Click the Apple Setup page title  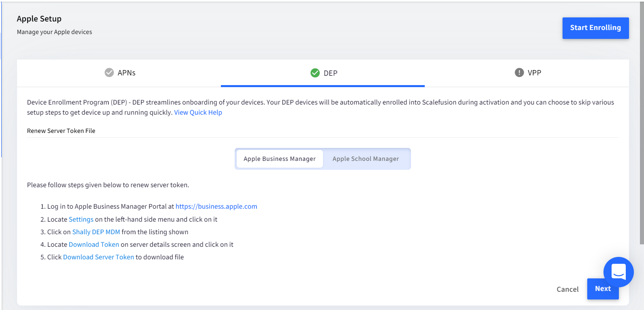pos(39,19)
